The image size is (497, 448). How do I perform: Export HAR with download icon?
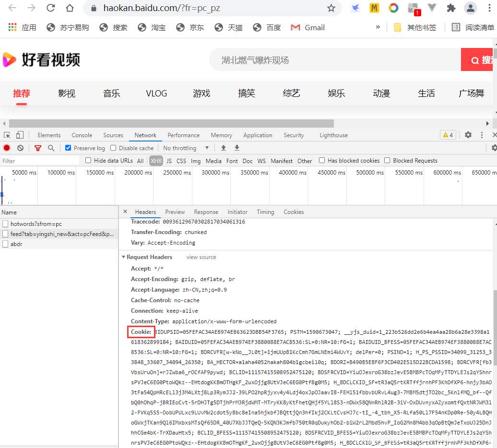pyautogui.click(x=237, y=148)
